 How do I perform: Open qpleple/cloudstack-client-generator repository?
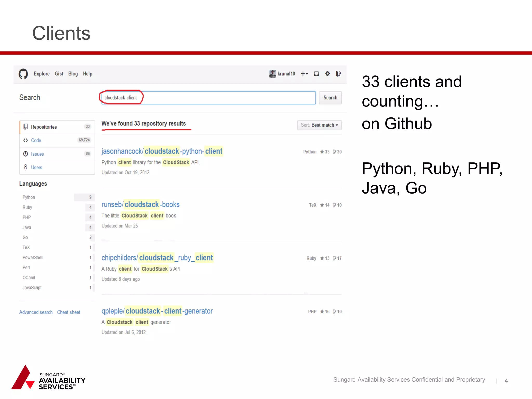157,311
